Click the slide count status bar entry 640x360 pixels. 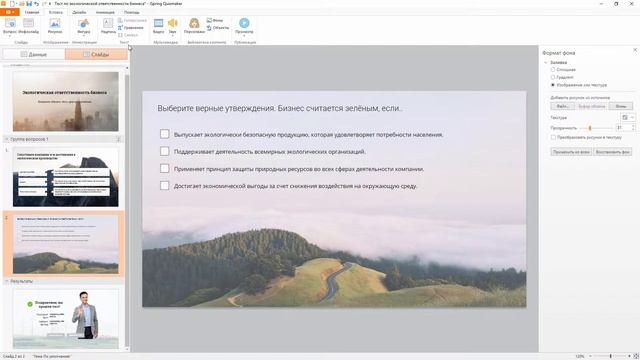tap(14, 356)
